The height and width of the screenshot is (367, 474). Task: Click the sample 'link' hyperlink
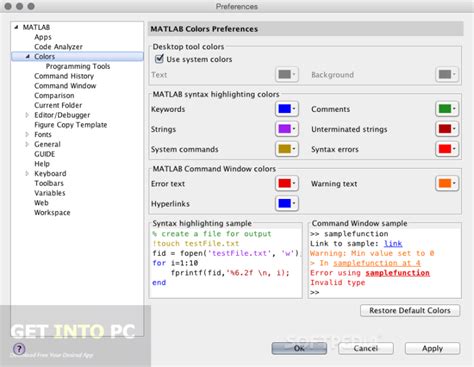coord(393,244)
